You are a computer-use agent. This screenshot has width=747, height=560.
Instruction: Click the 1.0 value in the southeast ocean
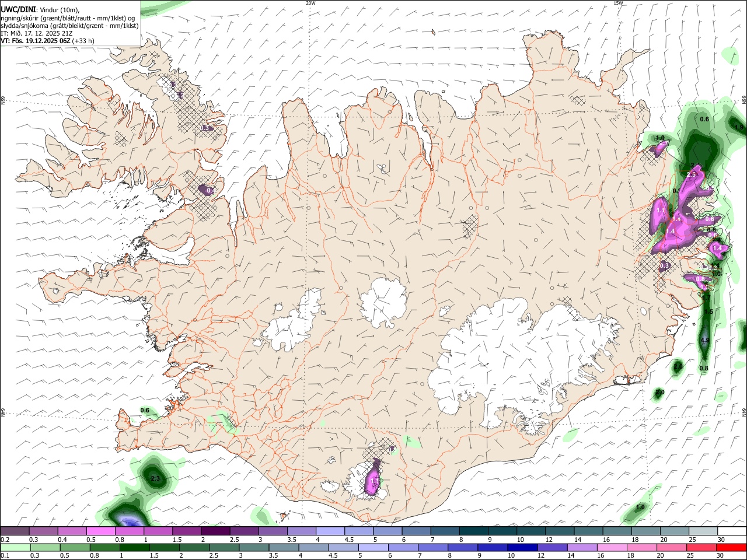640,508
